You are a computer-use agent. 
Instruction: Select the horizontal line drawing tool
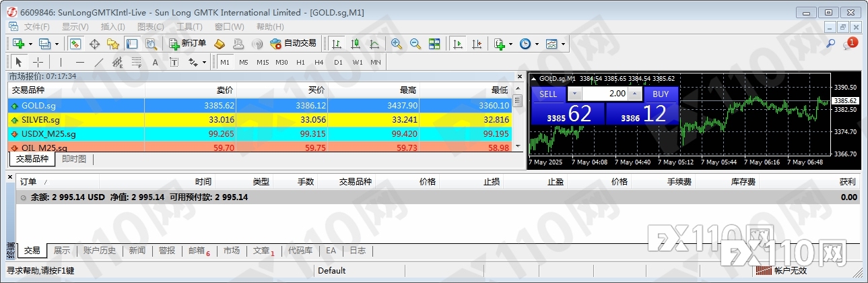click(80, 62)
